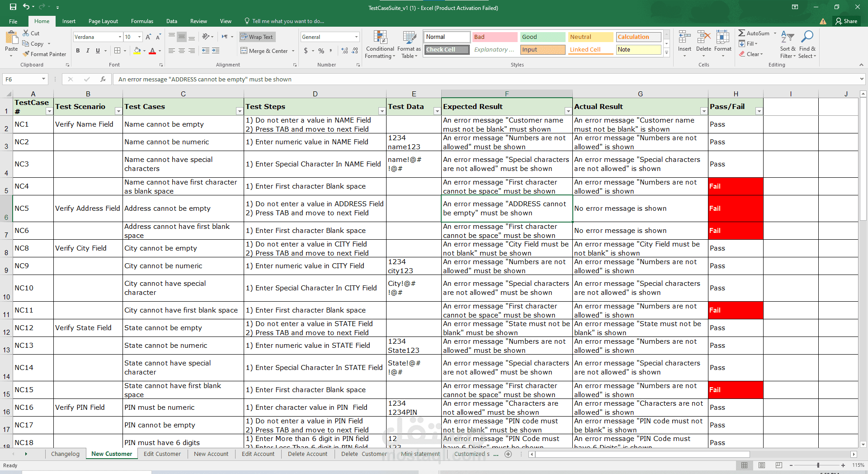Increase the cell indent

click(216, 51)
